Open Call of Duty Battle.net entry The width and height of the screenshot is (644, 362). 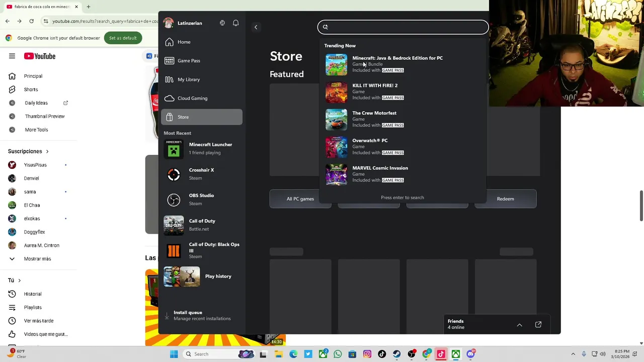(201, 225)
